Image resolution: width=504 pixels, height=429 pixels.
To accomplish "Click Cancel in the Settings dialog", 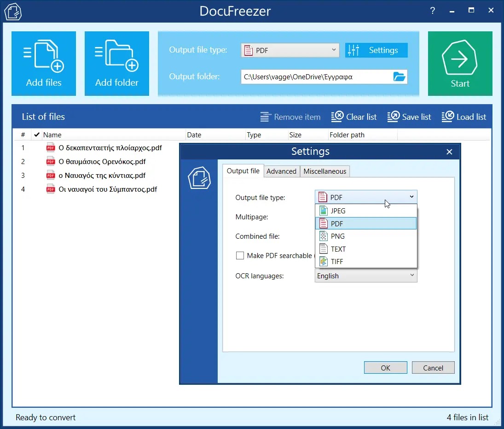I will point(433,368).
